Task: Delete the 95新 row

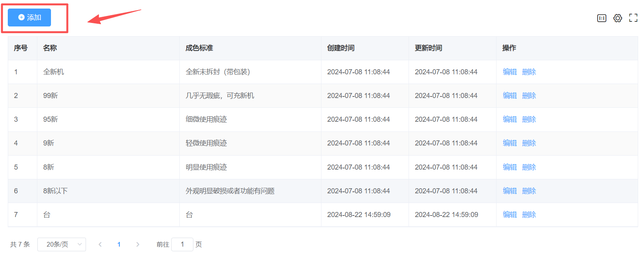Action: pos(529,119)
